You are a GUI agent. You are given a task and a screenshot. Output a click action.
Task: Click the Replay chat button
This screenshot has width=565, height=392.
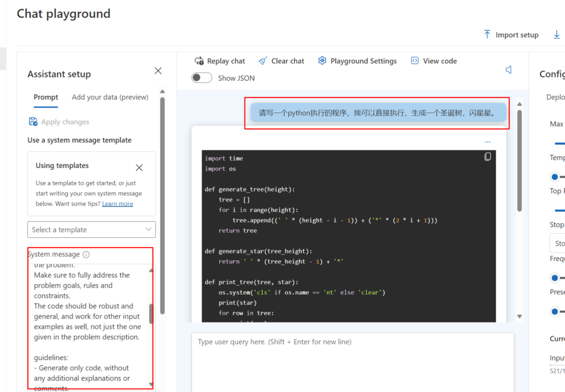(x=219, y=61)
